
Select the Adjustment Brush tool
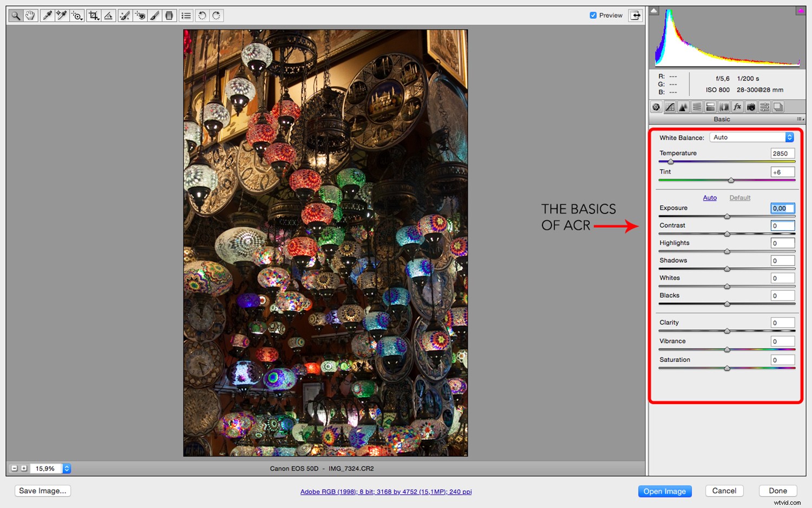pos(155,15)
